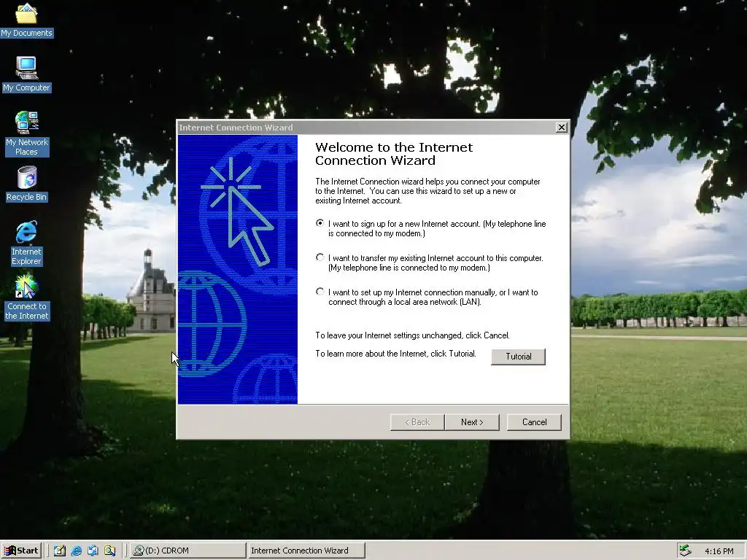747x560 pixels.
Task: Click the system tray network icon
Action: coord(685,551)
